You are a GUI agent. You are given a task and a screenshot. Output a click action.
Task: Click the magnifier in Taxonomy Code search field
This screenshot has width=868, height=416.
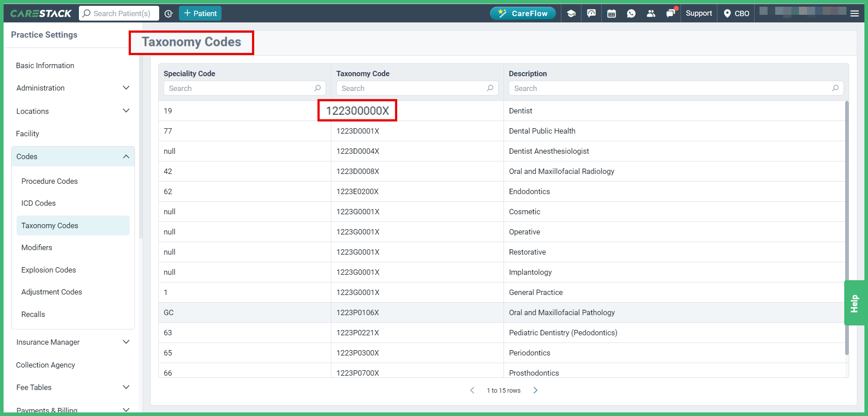click(490, 88)
